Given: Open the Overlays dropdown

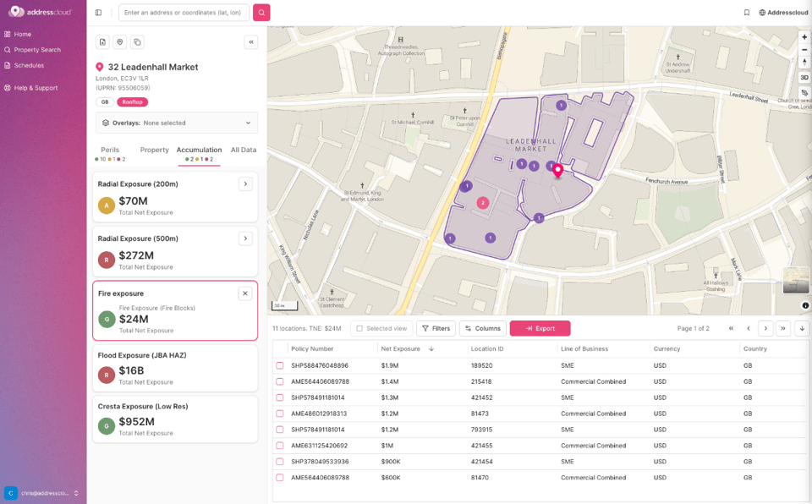Looking at the screenshot, I should click(x=177, y=123).
